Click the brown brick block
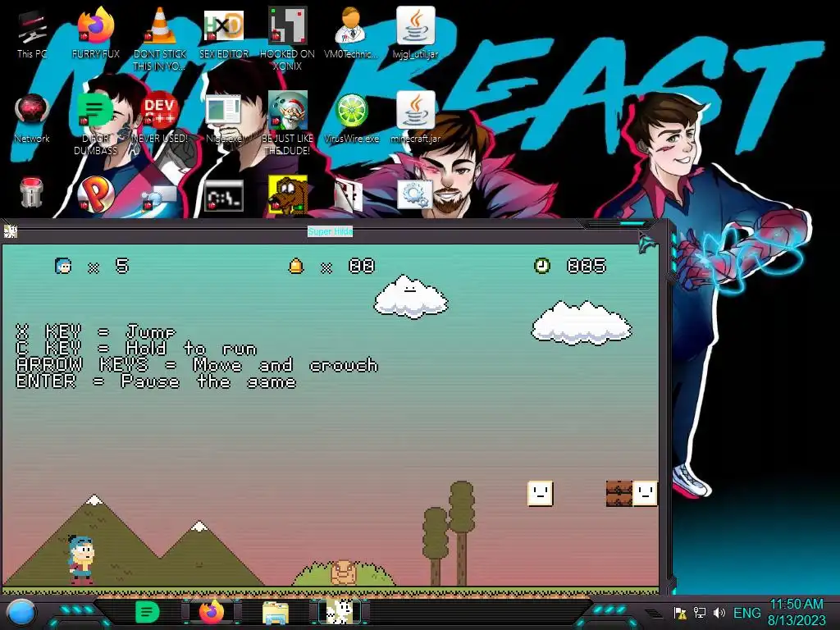This screenshot has height=630, width=840. coord(619,493)
